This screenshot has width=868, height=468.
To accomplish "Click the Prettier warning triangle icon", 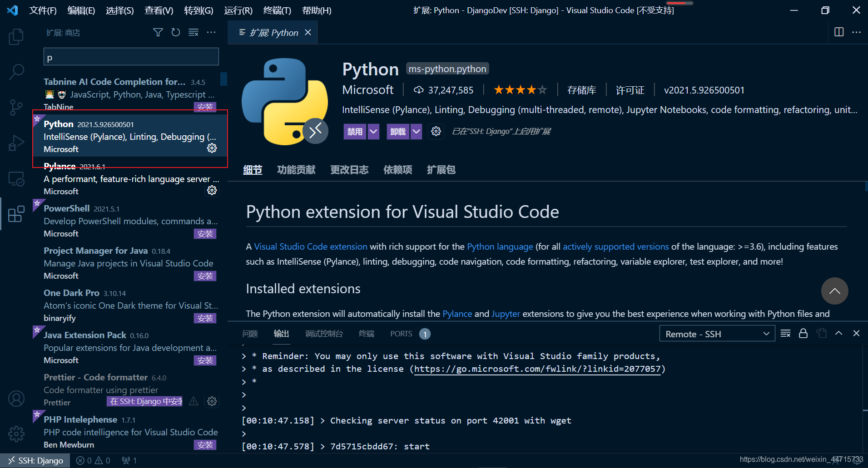I will point(193,401).
